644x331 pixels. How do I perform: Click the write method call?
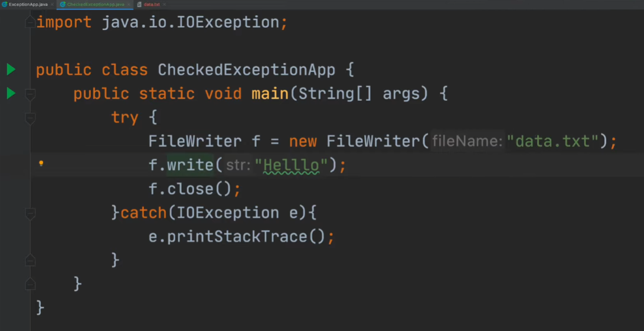[x=190, y=165]
